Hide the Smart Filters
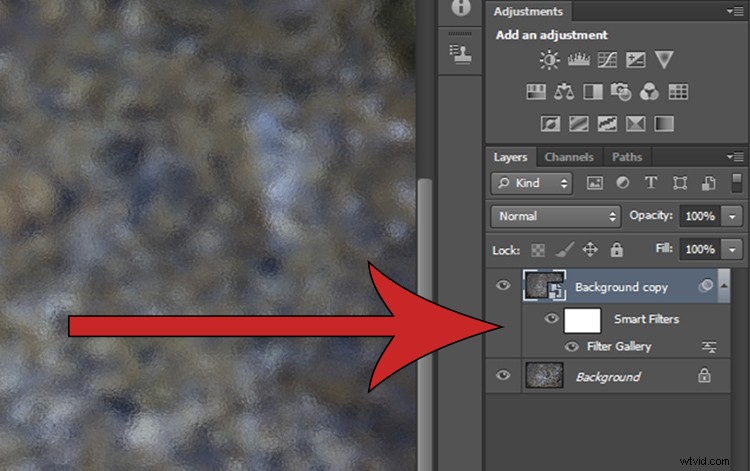This screenshot has height=471, width=750. (551, 318)
